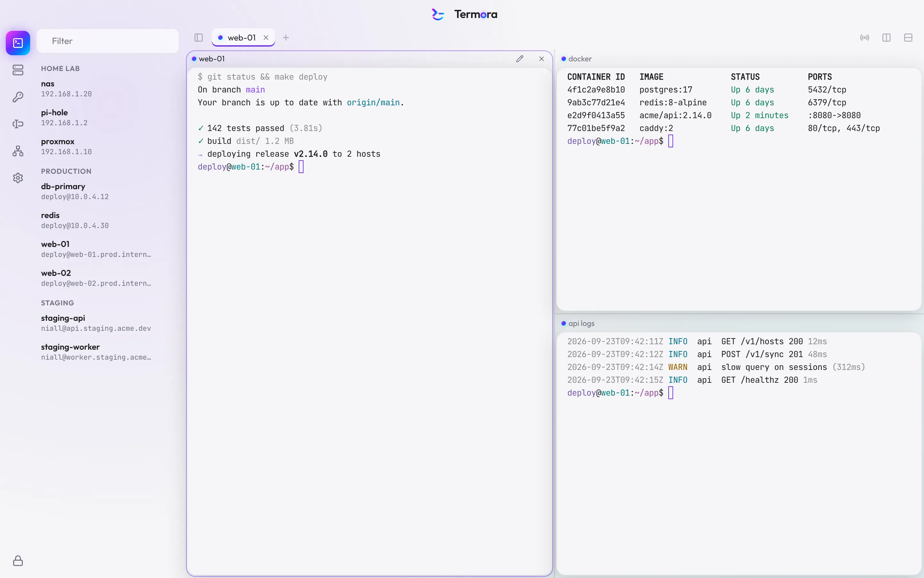
Task: Click 'PORTS' column header
Action: tap(820, 77)
